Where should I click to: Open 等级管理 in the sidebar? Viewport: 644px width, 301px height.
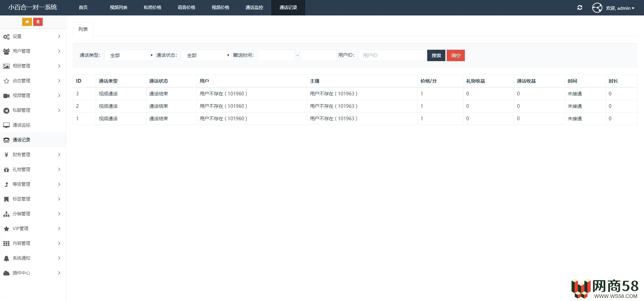click(33, 184)
